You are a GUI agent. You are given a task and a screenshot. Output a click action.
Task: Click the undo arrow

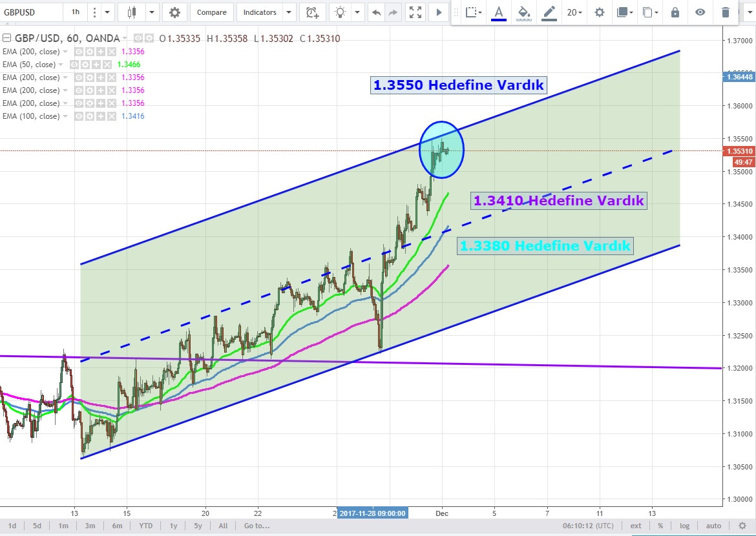[377, 12]
